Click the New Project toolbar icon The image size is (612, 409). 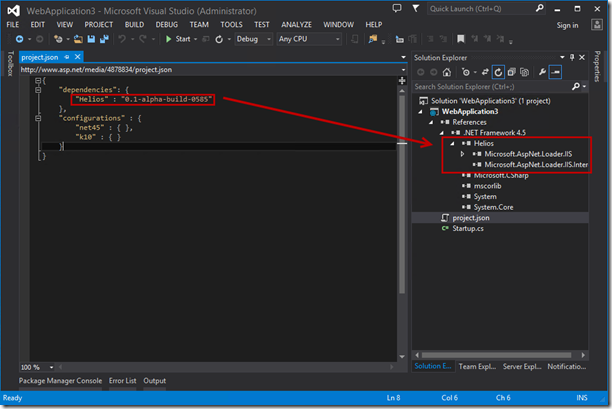coord(58,39)
